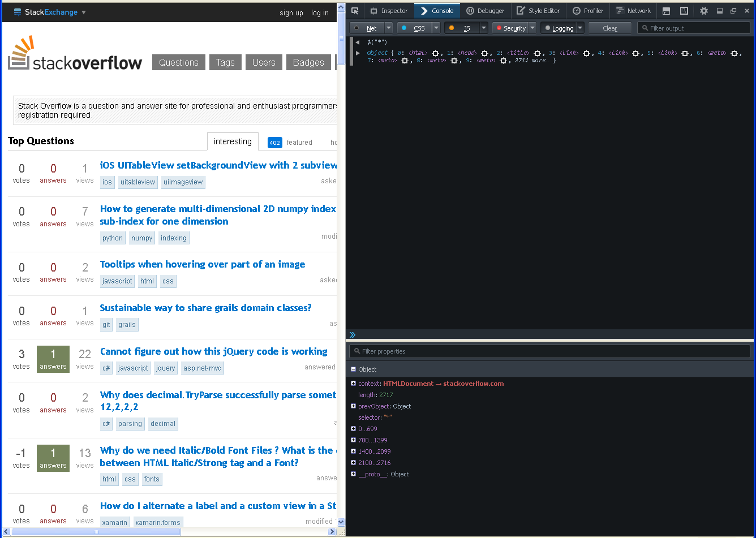The image size is (756, 538).
Task: Clear the console output
Action: click(x=610, y=28)
